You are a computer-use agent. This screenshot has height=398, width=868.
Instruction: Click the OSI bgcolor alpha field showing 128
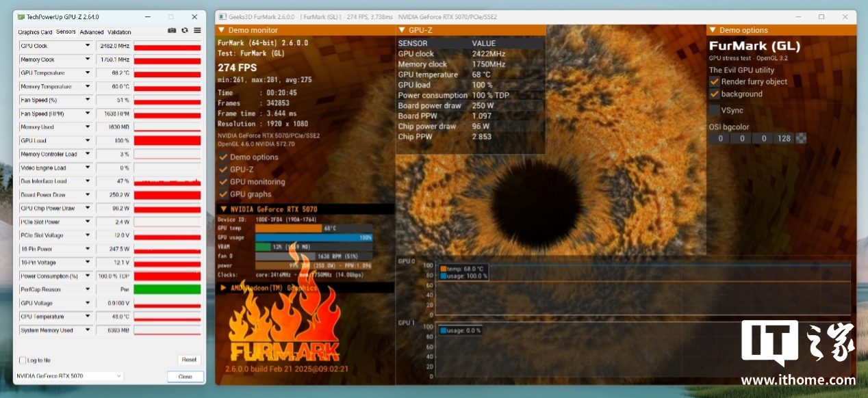click(x=784, y=138)
